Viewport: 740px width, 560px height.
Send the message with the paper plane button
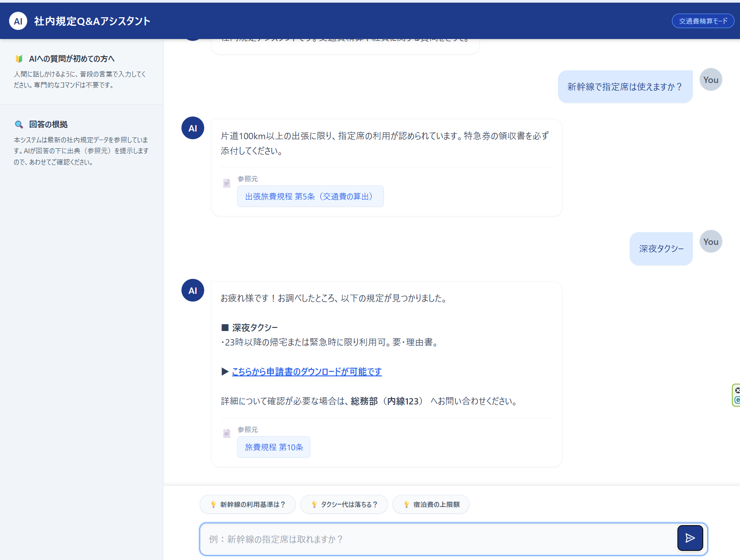(690, 538)
